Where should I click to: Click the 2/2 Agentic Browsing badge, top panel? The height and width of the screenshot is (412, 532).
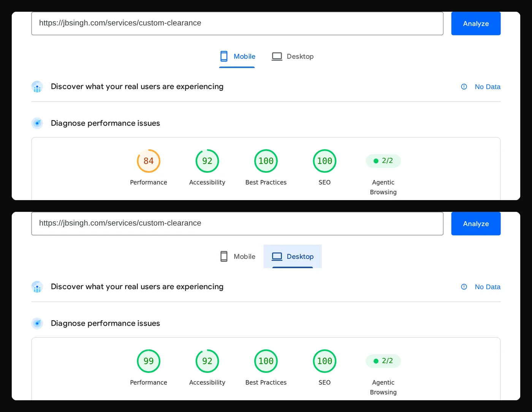[x=383, y=161]
